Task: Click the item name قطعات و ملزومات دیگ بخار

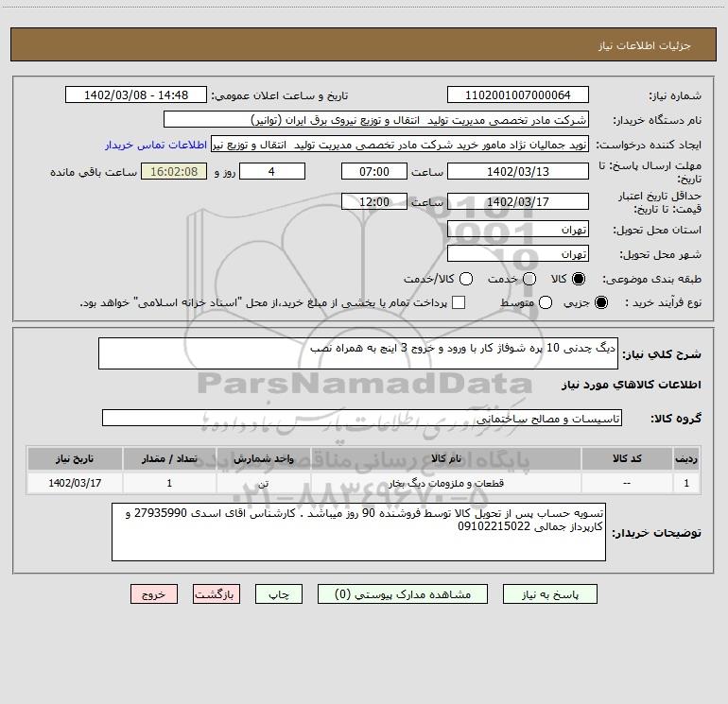Action: coord(445,483)
